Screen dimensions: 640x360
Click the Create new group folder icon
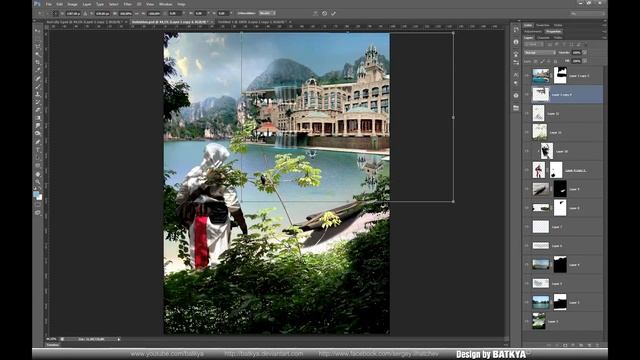[581, 345]
